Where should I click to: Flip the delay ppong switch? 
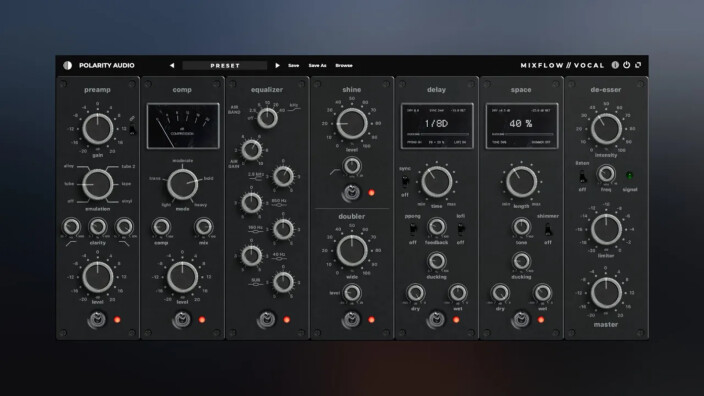coord(413,229)
